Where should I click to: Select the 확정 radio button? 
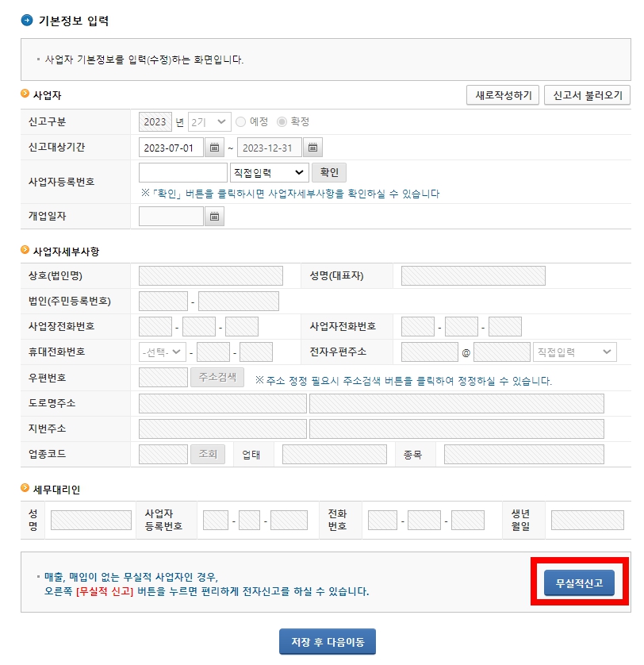click(282, 121)
